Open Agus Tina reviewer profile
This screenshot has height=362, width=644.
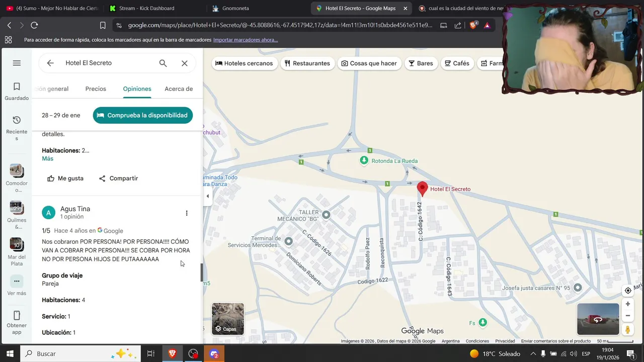pyautogui.click(x=75, y=209)
